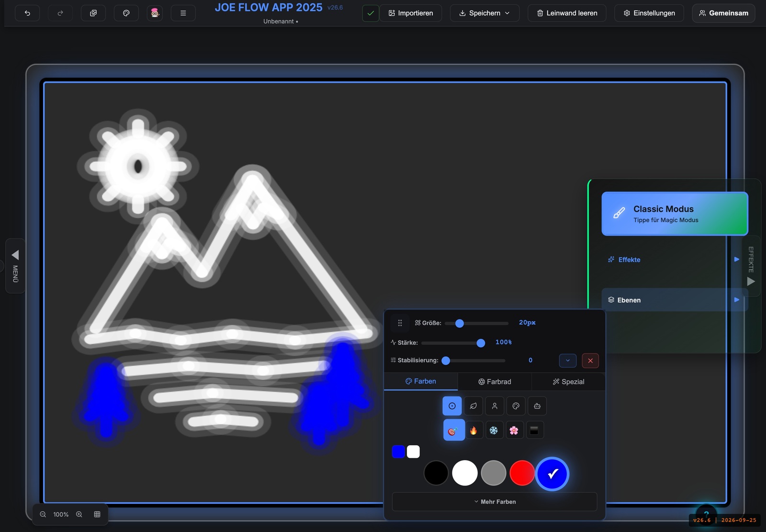Select the painter palette category icon
This screenshot has height=532, width=766.
click(516, 406)
